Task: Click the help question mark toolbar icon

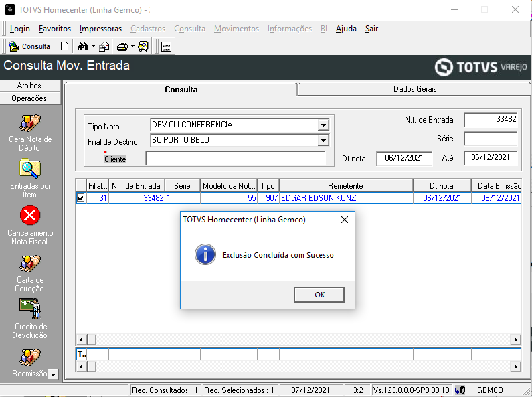Action: 143,46
